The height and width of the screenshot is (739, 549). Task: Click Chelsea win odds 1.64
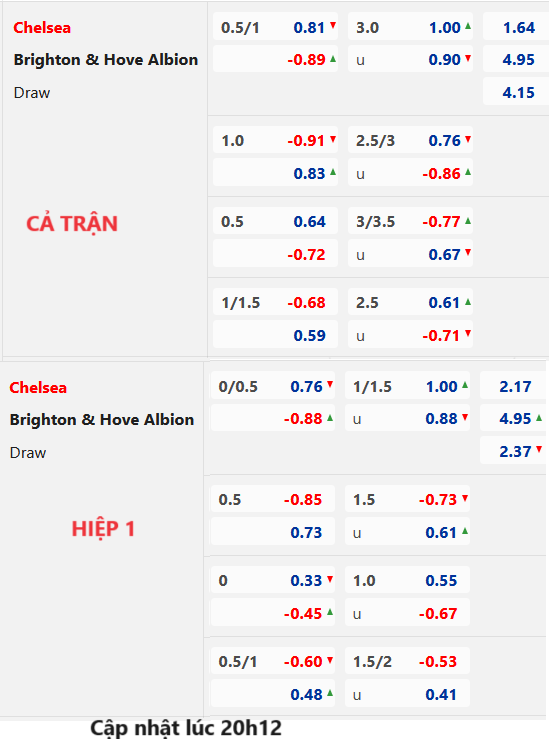[518, 28]
